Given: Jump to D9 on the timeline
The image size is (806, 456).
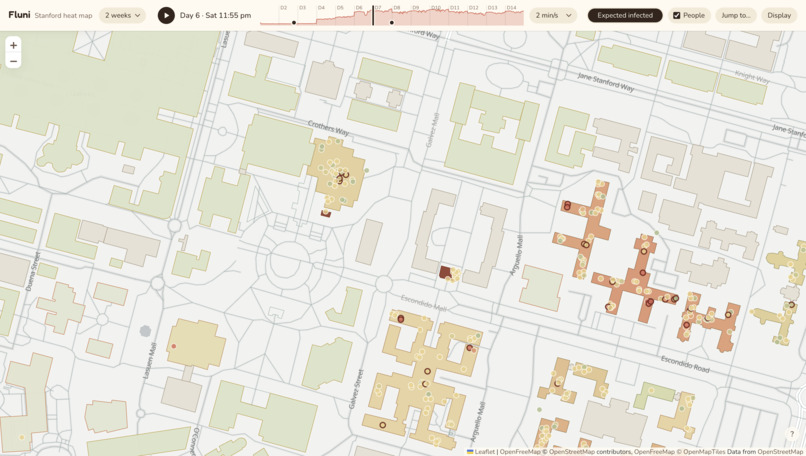Looking at the screenshot, I should (x=416, y=8).
